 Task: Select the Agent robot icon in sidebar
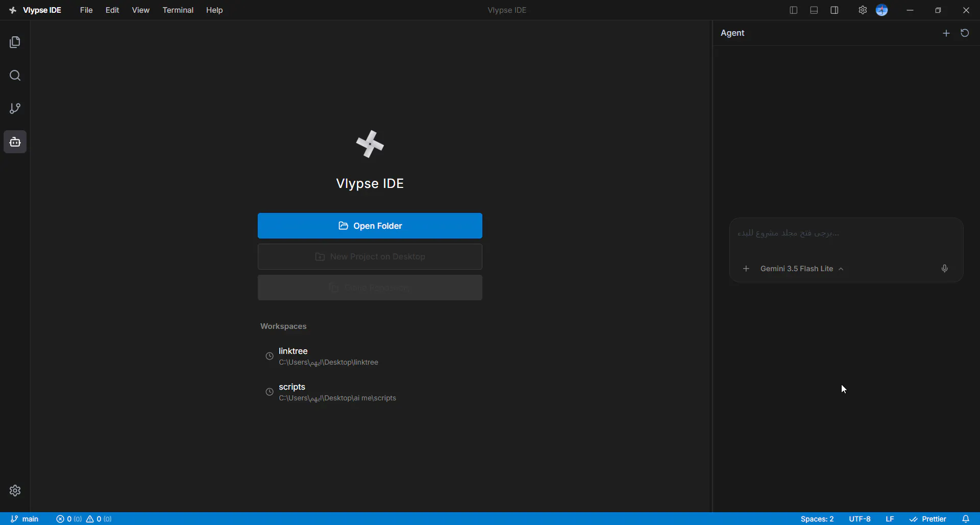click(x=15, y=142)
